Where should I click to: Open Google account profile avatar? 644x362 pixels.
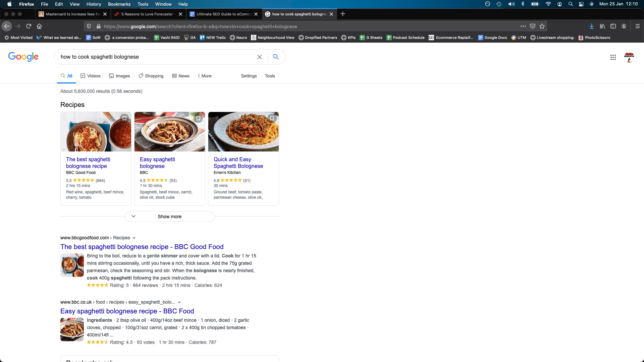(x=629, y=57)
